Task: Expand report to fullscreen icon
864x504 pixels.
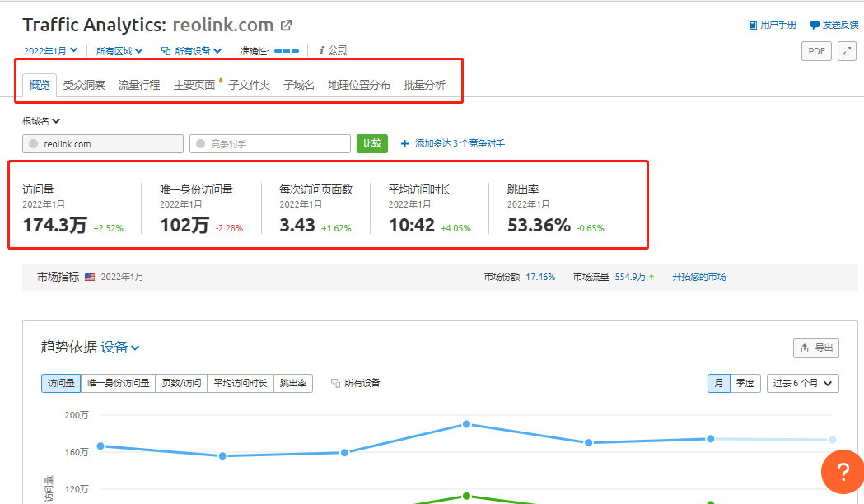Action: coord(847,51)
